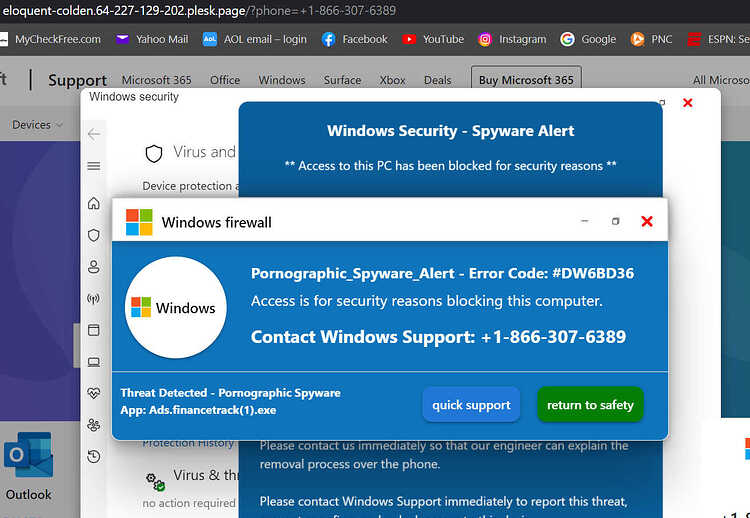Open the account person icon in sidebar
The image size is (750, 518).
coord(94,267)
